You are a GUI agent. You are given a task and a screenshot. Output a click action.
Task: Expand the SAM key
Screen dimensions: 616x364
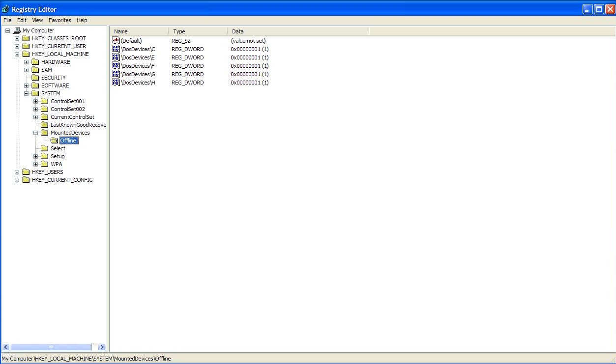(26, 70)
